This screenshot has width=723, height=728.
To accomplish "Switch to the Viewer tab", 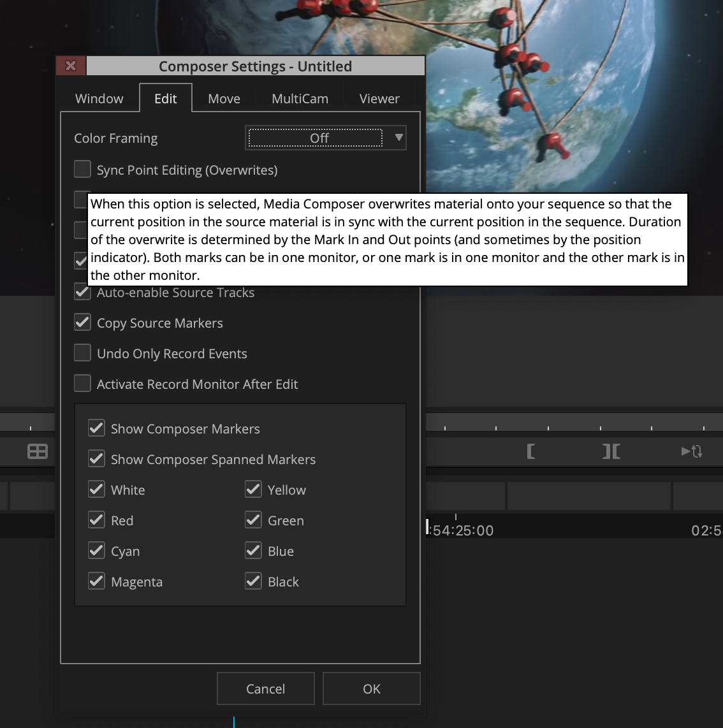I will click(379, 98).
